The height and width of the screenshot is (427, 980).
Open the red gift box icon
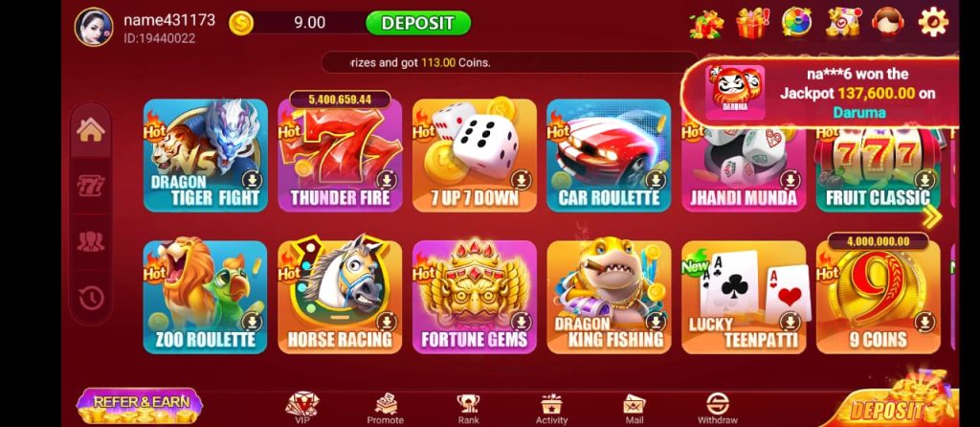click(752, 23)
